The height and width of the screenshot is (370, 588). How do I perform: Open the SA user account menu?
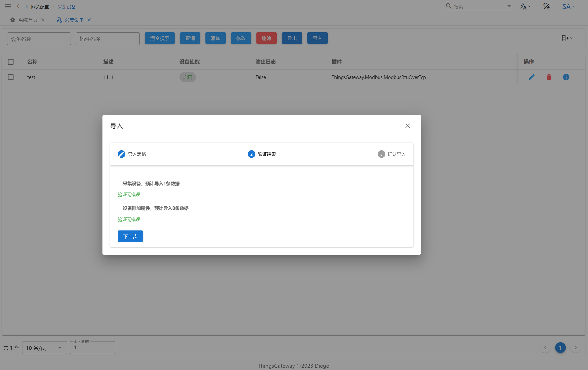(x=568, y=6)
